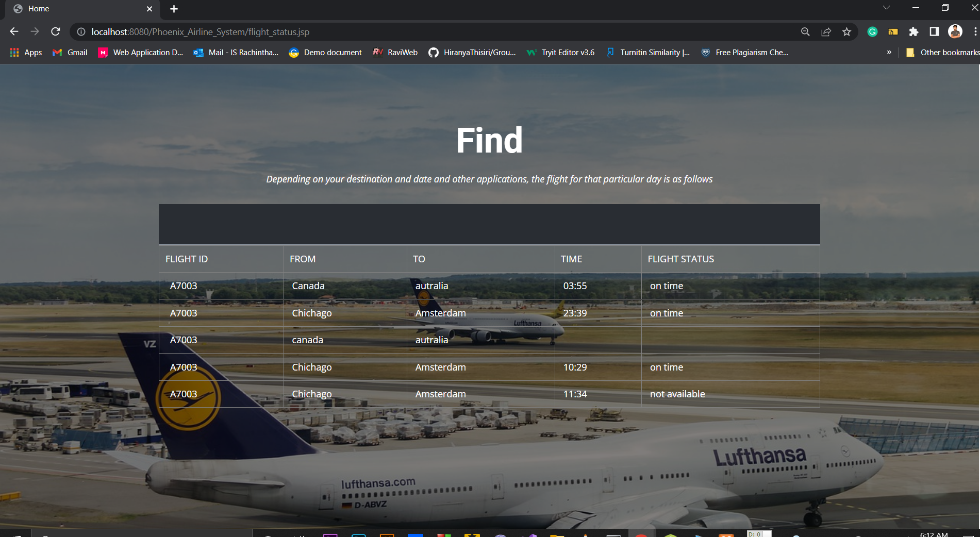Viewport: 980px width, 537px height.
Task: Share this page from the address bar
Action: click(826, 32)
